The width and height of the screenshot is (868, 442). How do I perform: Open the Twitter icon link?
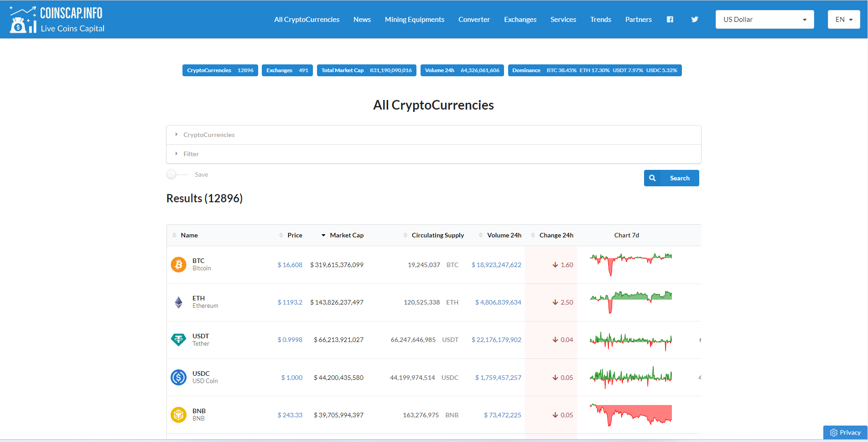pyautogui.click(x=694, y=19)
